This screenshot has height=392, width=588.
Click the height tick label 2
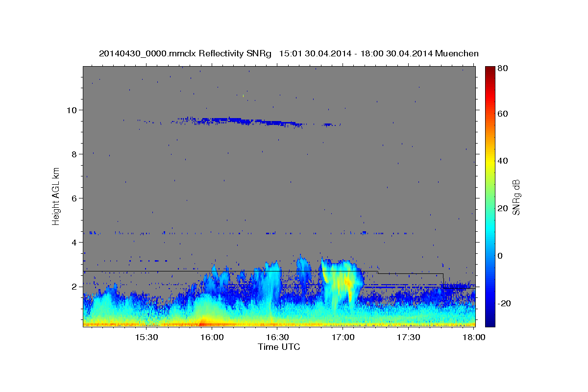[75, 287]
